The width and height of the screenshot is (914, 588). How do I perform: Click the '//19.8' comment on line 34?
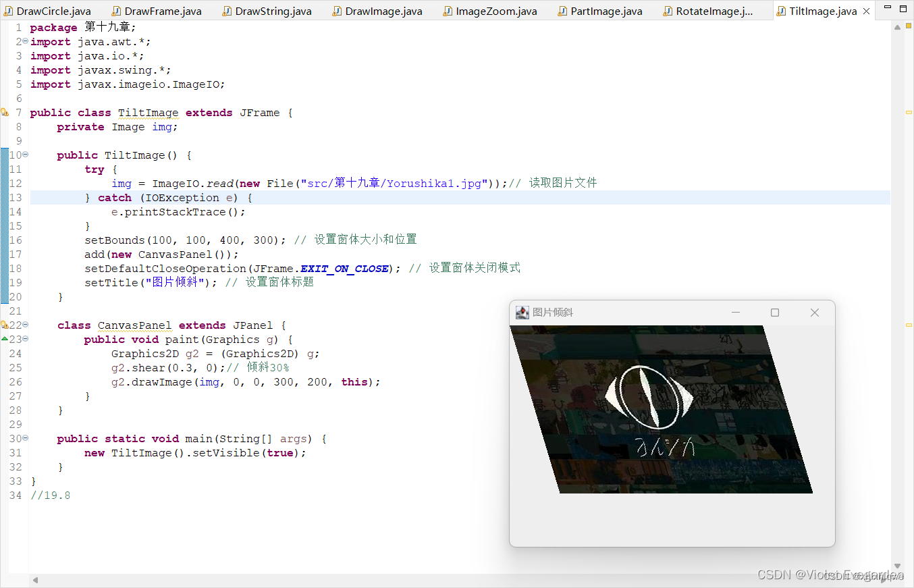pyautogui.click(x=51, y=496)
